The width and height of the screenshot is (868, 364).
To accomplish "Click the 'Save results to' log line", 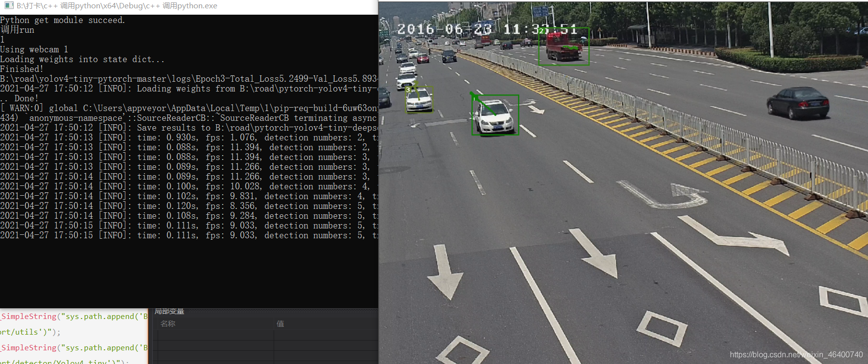I will (189, 128).
